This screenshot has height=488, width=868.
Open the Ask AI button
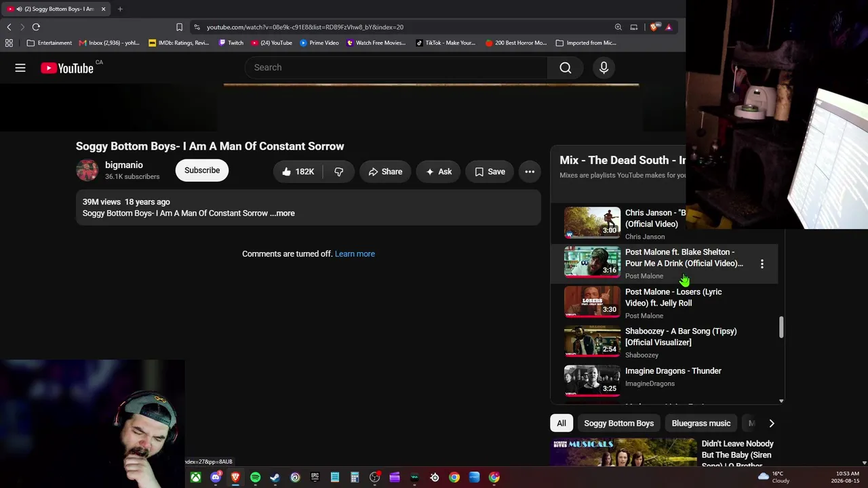coord(439,171)
